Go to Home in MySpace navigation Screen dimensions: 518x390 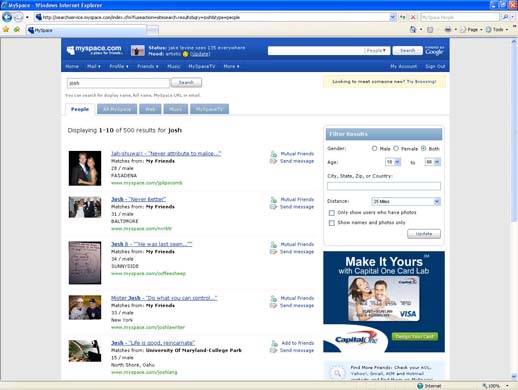click(x=72, y=66)
